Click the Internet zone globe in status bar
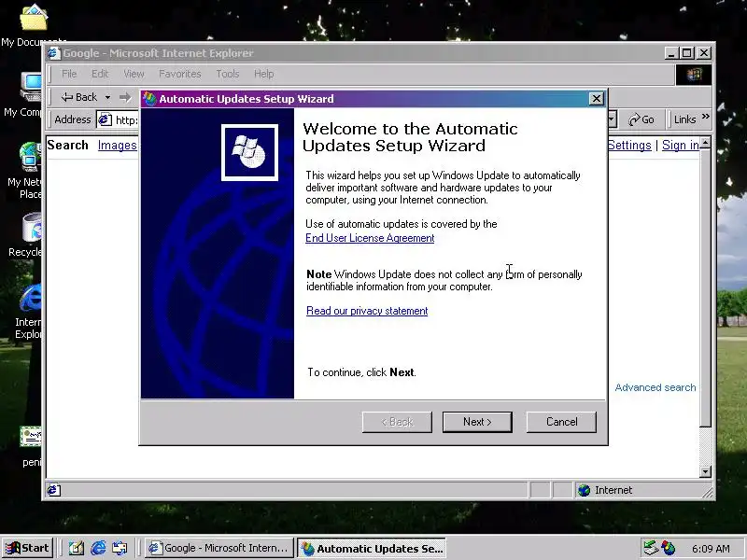 [x=585, y=490]
